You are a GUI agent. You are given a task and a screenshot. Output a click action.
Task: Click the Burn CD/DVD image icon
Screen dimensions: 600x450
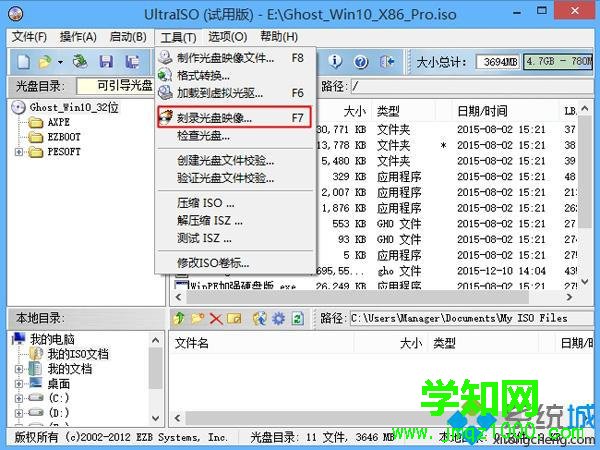pos(166,117)
